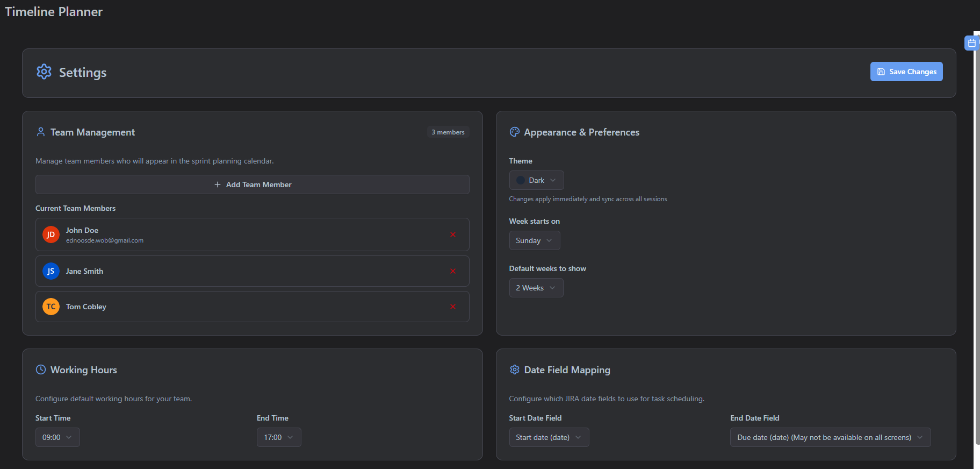Open the End Time 17:00 dropdown
This screenshot has height=469, width=980.
click(279, 437)
